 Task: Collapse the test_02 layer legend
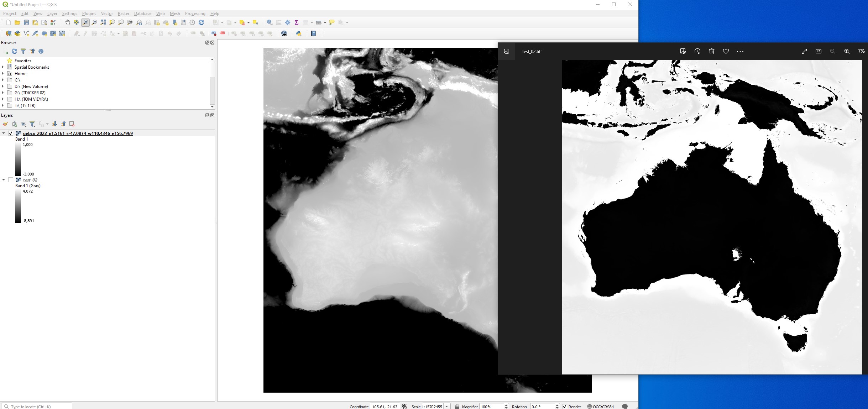click(4, 180)
